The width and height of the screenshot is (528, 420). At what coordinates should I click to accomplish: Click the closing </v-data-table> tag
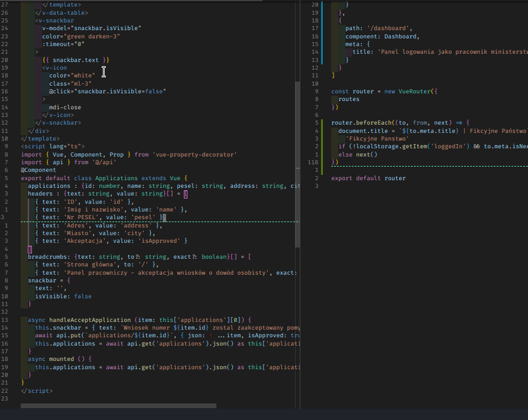pyautogui.click(x=61, y=13)
